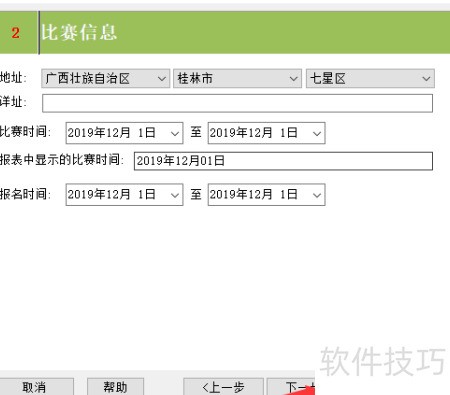Click the 帮助 help button
Viewport: 450px width, 395px height.
click(115, 387)
